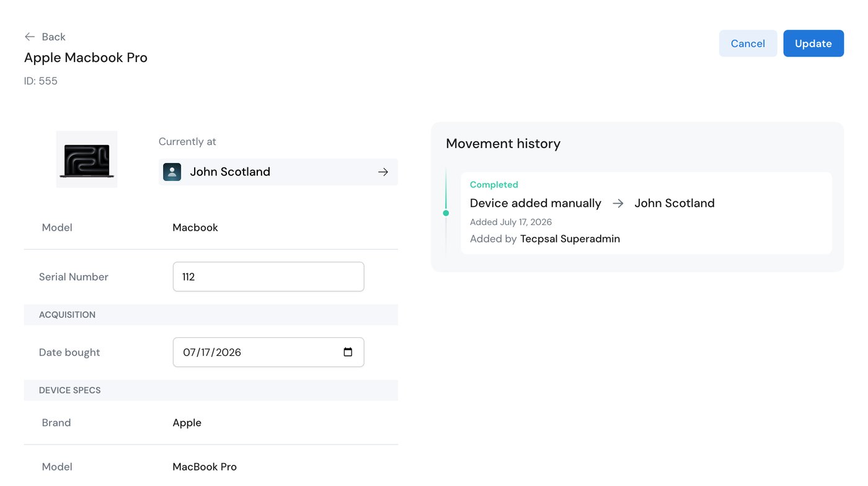Select the 'ID: 555' text
Screen dimensions: 868x486
tap(41, 81)
